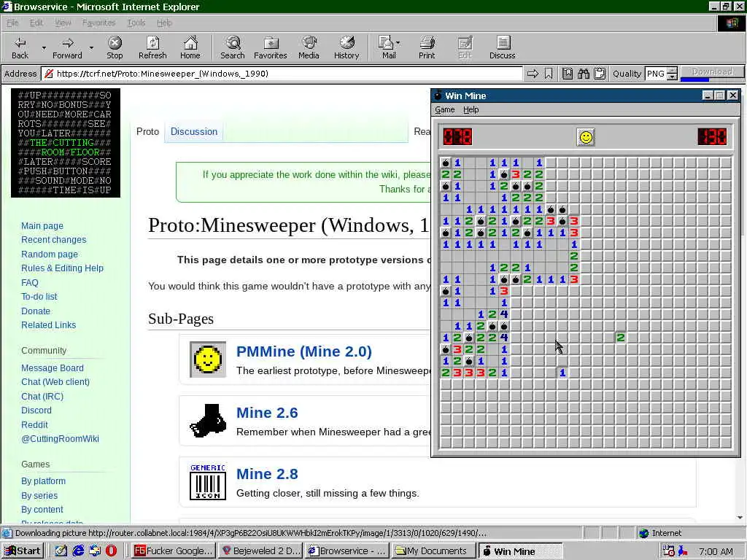Open the Help menu in Win Mine
Image resolution: width=747 pixels, height=560 pixels.
pos(471,109)
